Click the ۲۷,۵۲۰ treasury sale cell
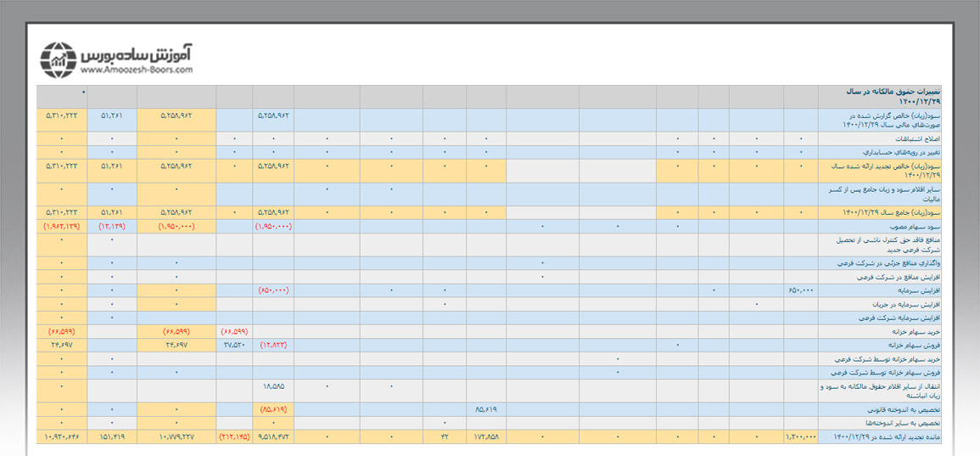Image resolution: width=980 pixels, height=456 pixels. (234, 346)
